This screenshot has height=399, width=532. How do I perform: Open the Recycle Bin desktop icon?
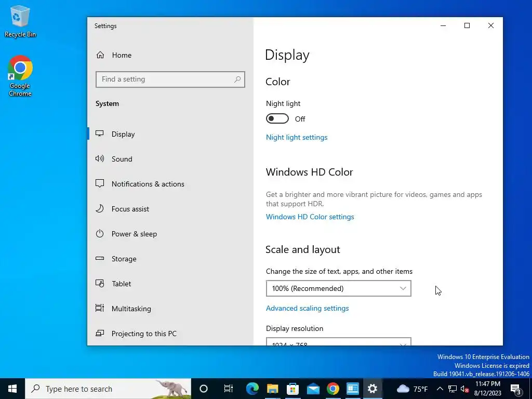(20, 21)
